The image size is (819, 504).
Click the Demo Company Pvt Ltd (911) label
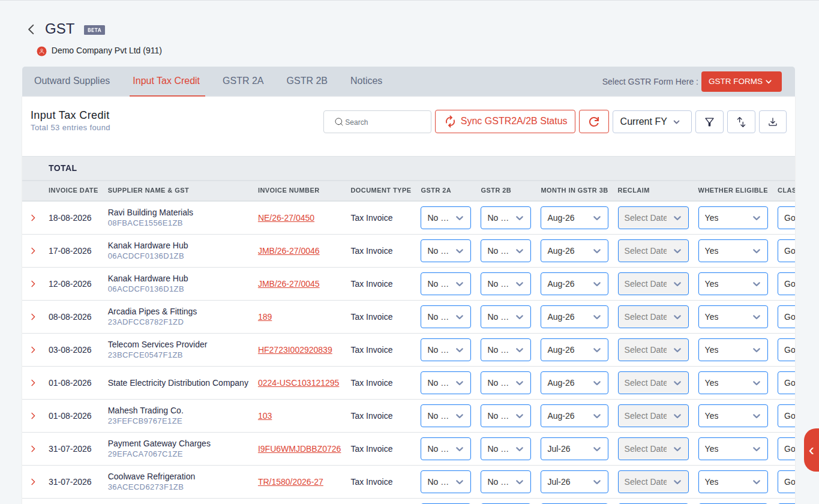click(107, 51)
